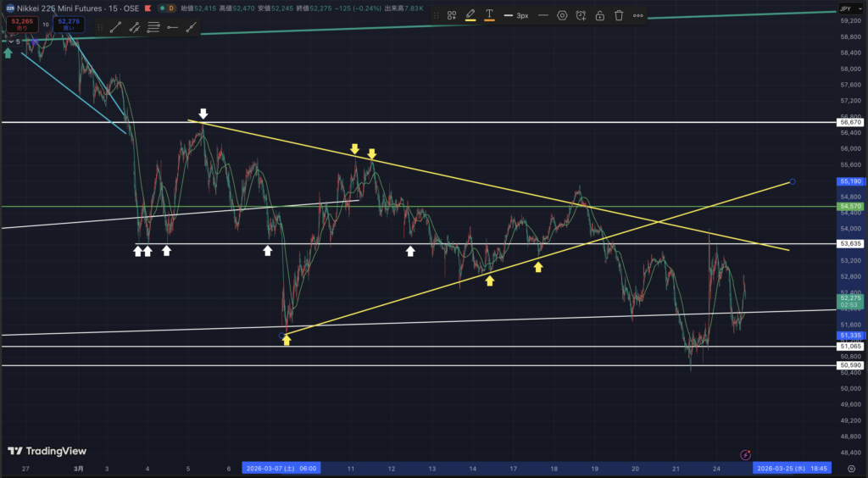
Task: Open the drawing templates icon
Action: (452, 15)
